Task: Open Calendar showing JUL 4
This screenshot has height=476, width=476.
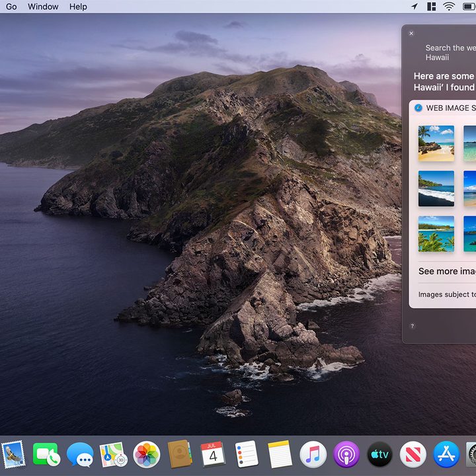Action: click(213, 454)
